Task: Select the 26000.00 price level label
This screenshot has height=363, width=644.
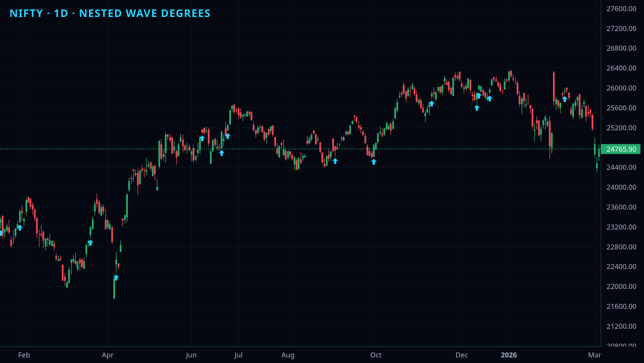Action: [621, 88]
